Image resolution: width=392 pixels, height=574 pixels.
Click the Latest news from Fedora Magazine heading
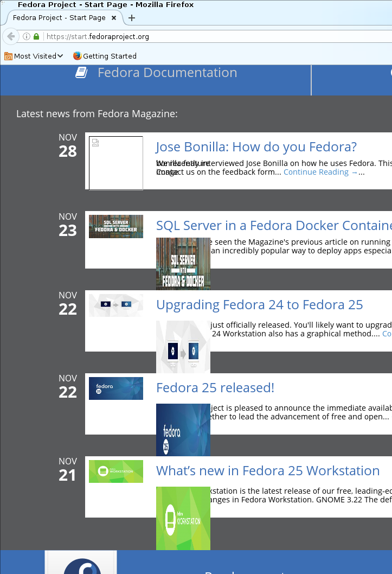coord(97,114)
